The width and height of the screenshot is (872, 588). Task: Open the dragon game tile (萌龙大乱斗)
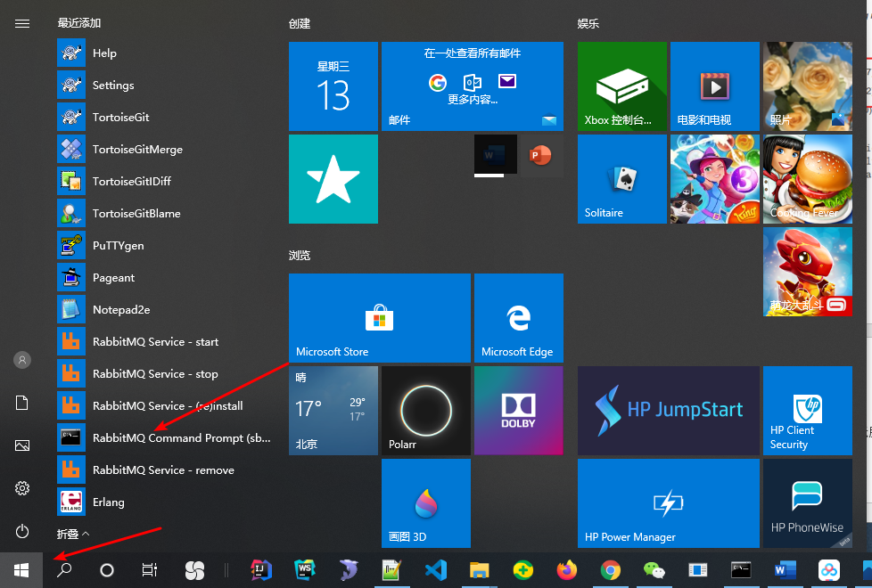point(808,272)
